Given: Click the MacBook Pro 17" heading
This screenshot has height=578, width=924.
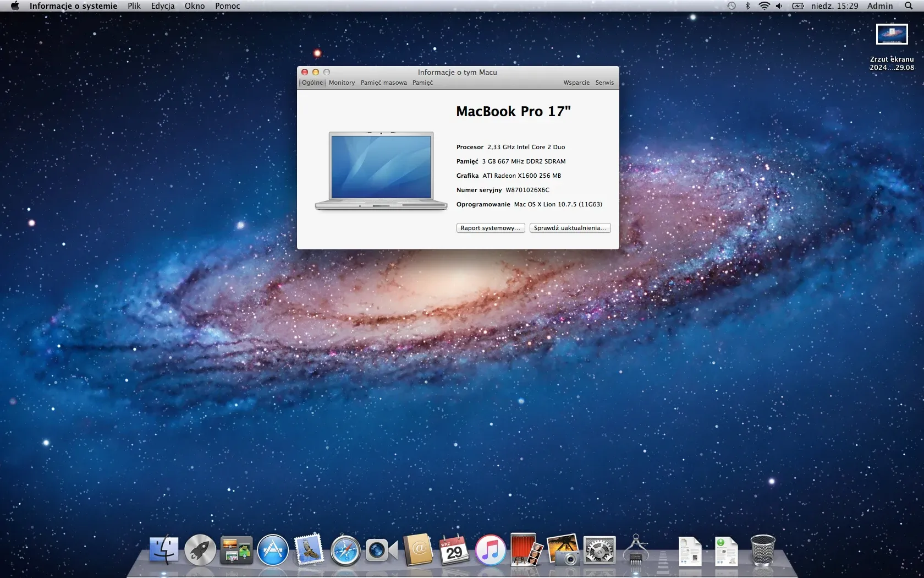Looking at the screenshot, I should coord(513,112).
